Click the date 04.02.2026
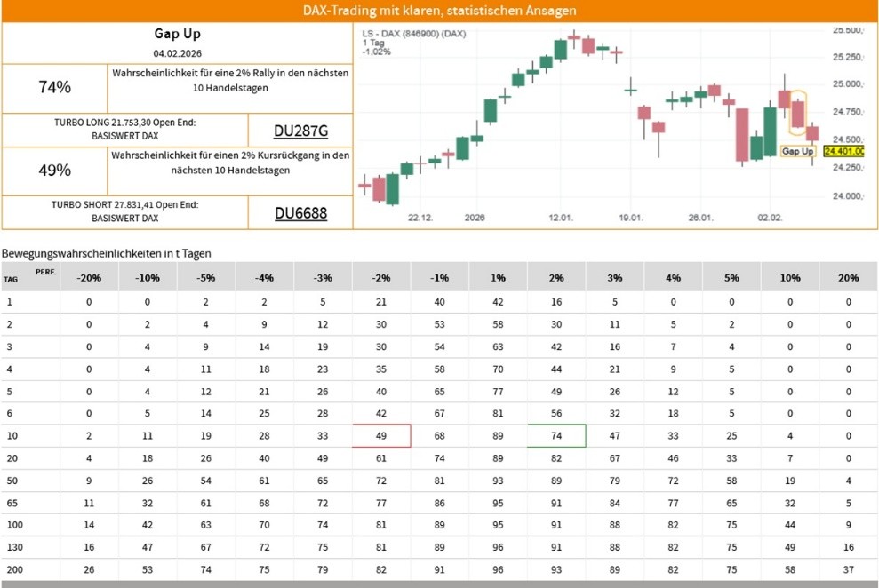Screen dimensions: 879x588 tap(178, 55)
